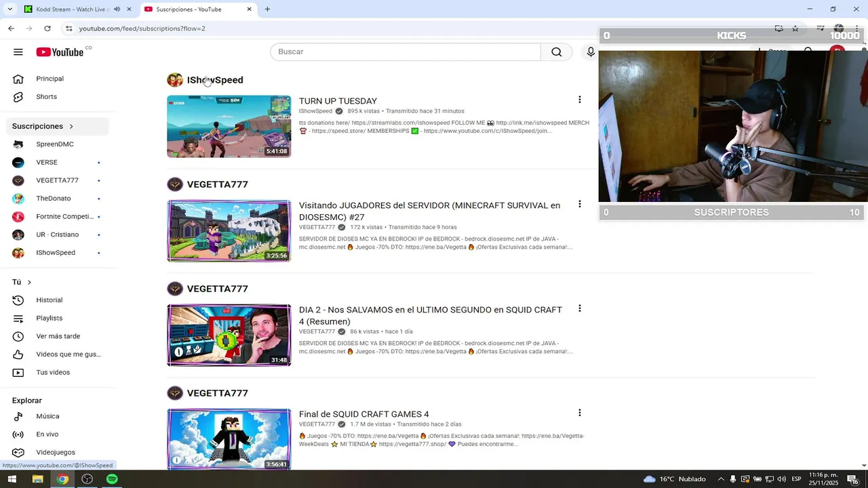The height and width of the screenshot is (488, 868).
Task: Go back with browser back arrow
Action: [11, 28]
